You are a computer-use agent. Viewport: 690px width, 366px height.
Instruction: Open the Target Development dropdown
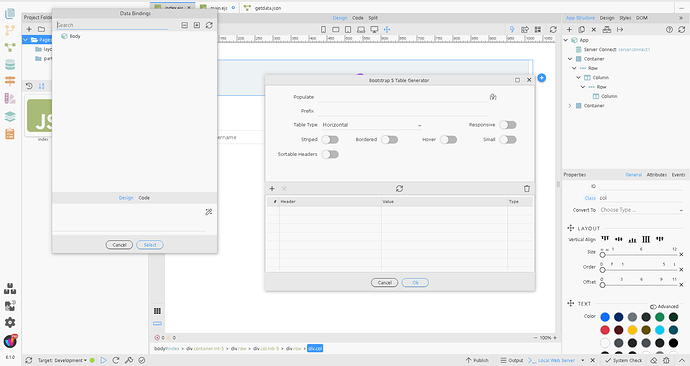tap(62, 360)
